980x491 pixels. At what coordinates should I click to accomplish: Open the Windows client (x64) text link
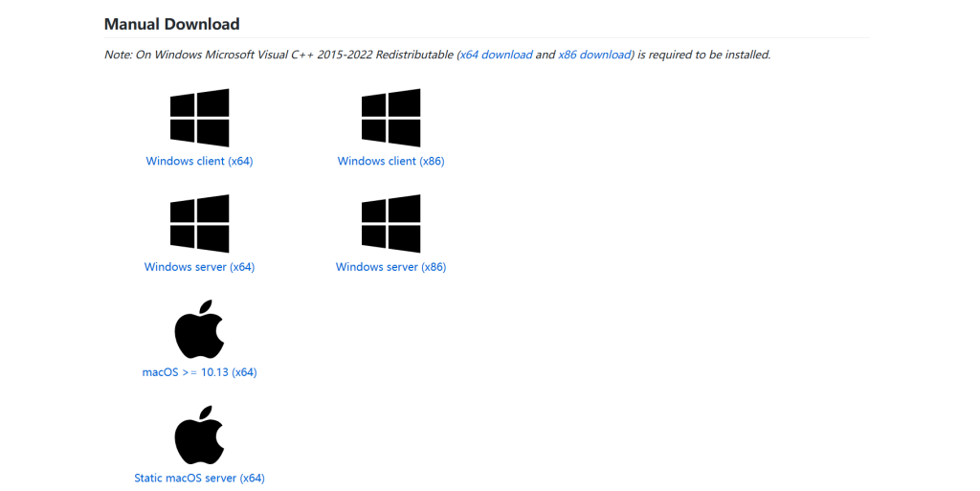pyautogui.click(x=199, y=162)
